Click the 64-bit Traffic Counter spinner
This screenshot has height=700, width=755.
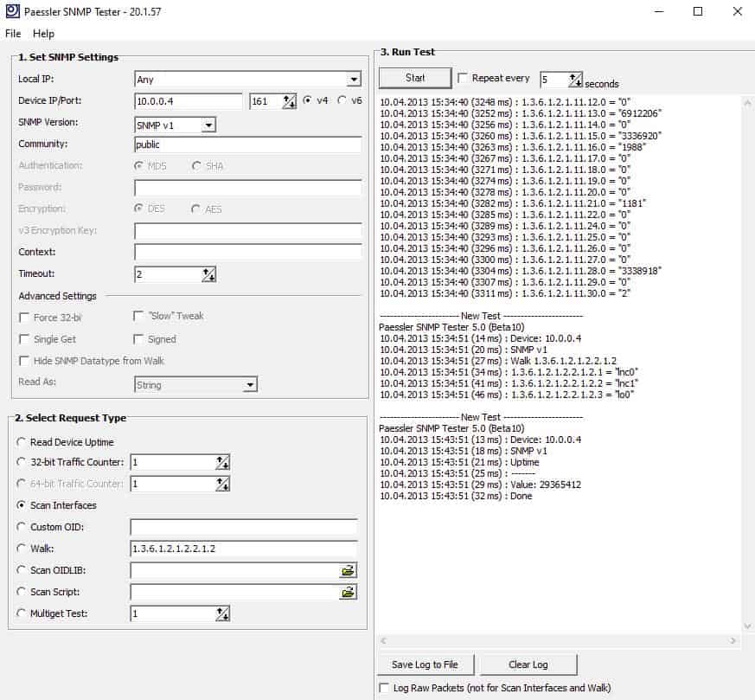click(x=222, y=484)
